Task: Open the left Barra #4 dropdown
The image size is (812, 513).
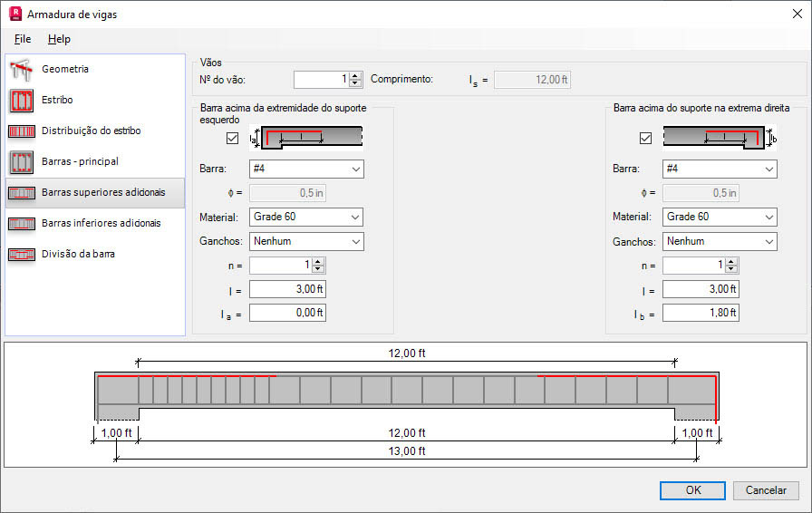Action: (x=306, y=169)
